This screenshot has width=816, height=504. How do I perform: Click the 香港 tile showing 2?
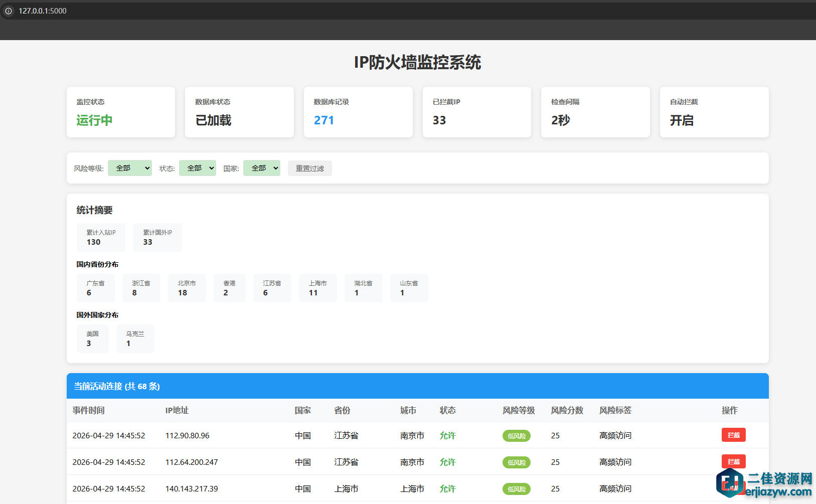pos(230,288)
